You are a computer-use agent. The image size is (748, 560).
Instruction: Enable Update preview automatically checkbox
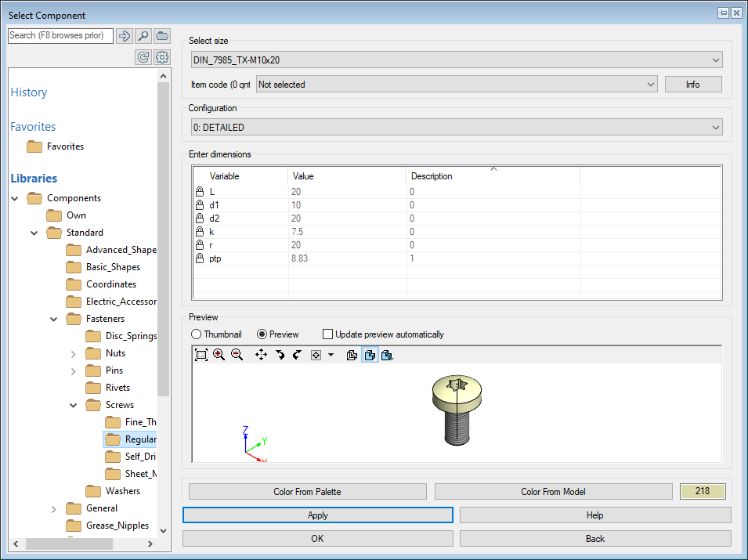(328, 334)
